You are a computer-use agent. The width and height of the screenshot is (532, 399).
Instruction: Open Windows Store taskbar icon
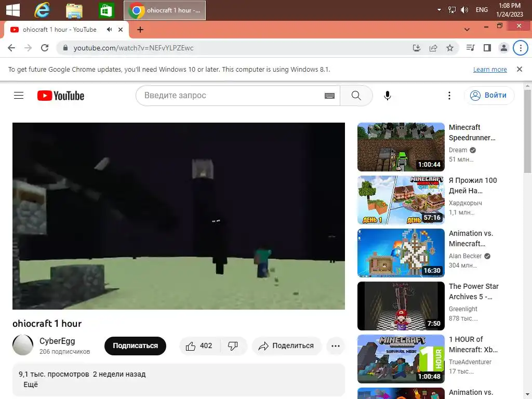[106, 10]
